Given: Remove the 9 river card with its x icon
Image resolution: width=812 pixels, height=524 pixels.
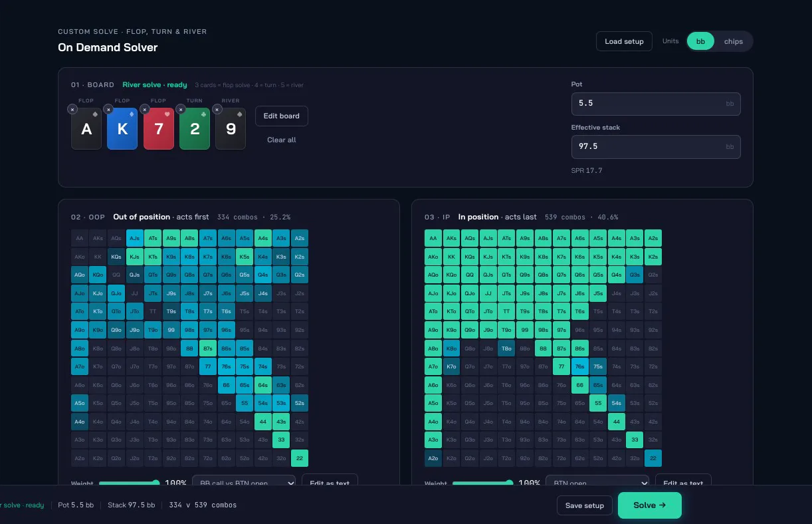Looking at the screenshot, I should [x=216, y=109].
